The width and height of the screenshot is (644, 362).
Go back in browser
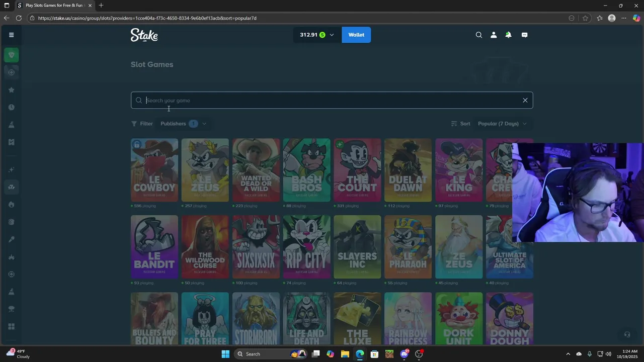(6, 18)
